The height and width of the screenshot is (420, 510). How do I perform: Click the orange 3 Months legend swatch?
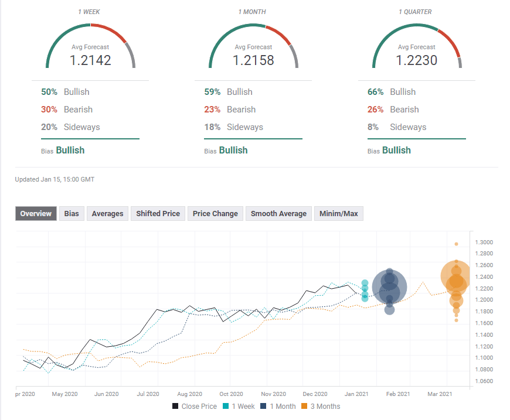305,406
